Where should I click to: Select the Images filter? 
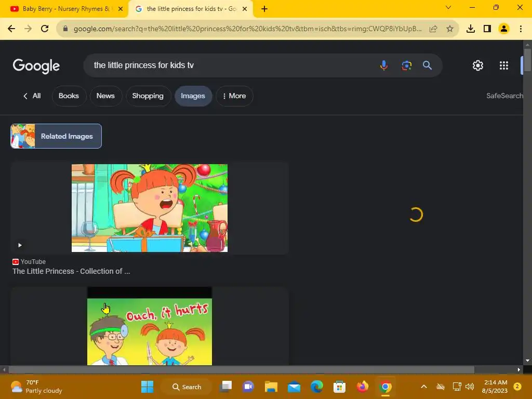click(193, 96)
